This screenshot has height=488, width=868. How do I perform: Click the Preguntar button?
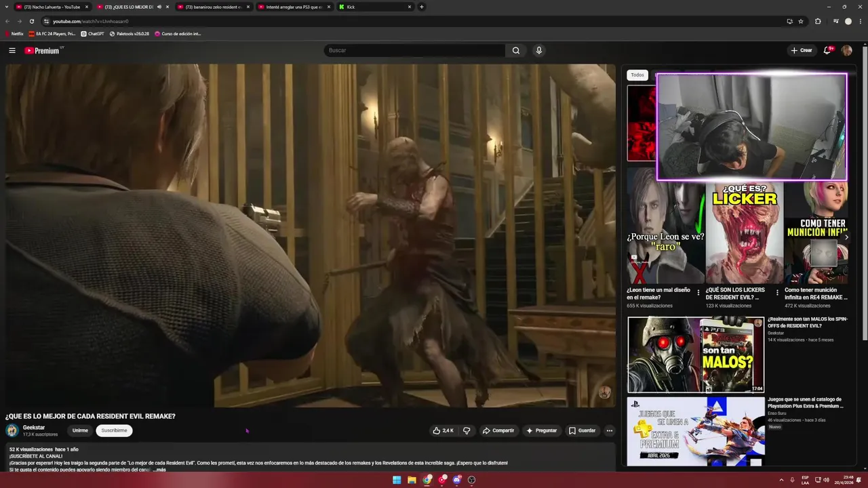[x=541, y=430]
